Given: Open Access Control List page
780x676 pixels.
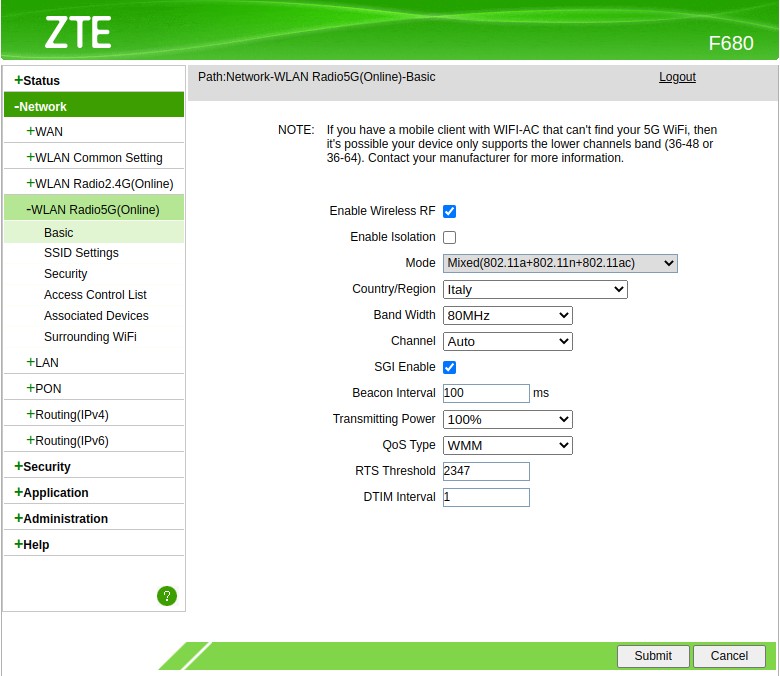Looking at the screenshot, I should (x=95, y=294).
